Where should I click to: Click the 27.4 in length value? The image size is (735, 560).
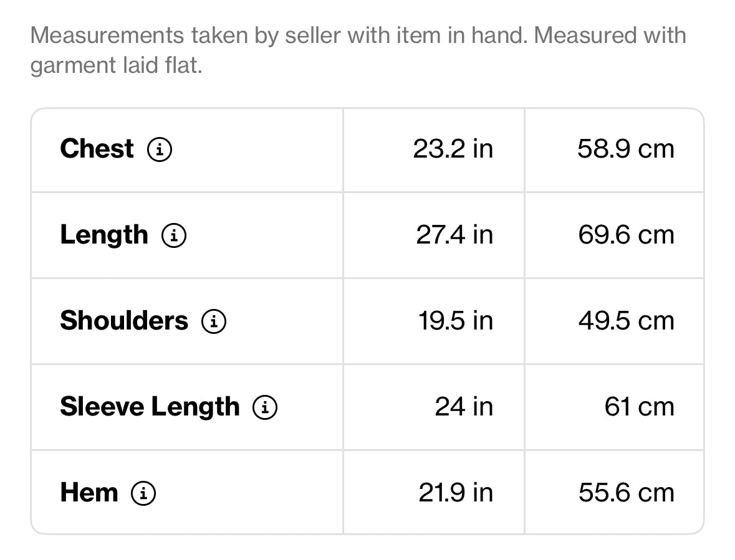(x=454, y=235)
